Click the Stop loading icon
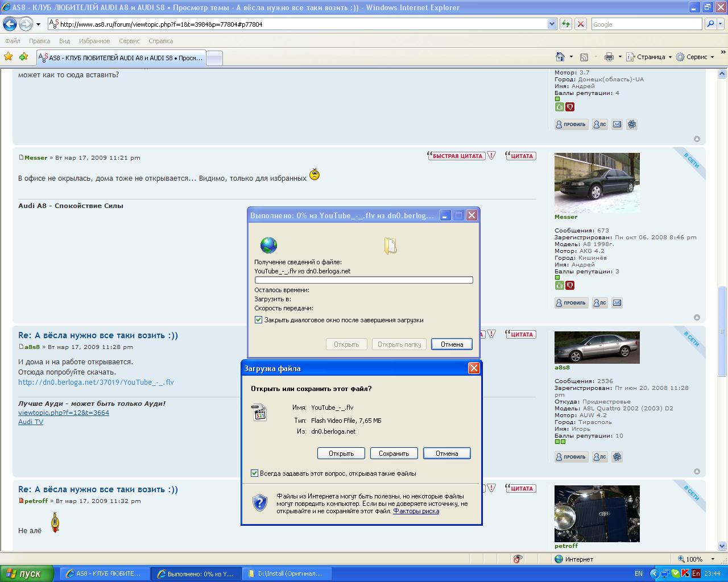The image size is (728, 582). point(581,24)
